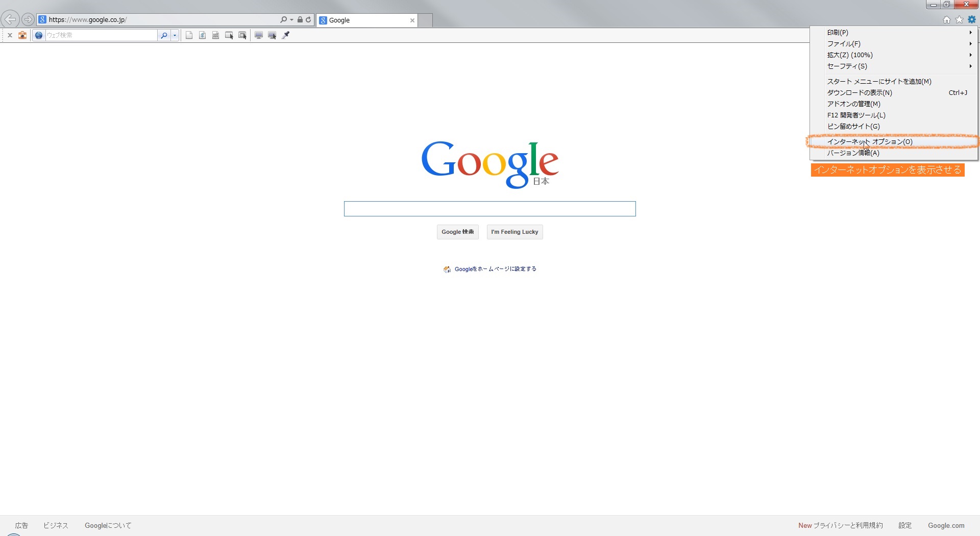Click the I'm Feeling Lucky button
The height and width of the screenshot is (536, 980).
[x=514, y=232]
